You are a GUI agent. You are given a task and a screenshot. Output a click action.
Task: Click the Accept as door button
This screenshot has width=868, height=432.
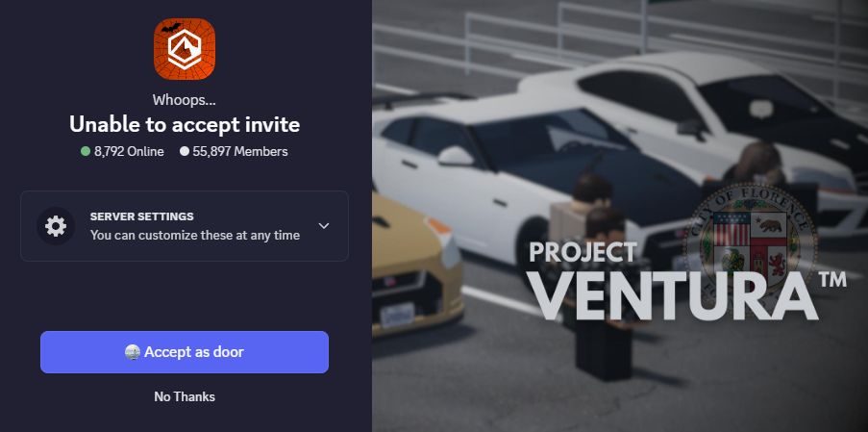[x=185, y=352]
